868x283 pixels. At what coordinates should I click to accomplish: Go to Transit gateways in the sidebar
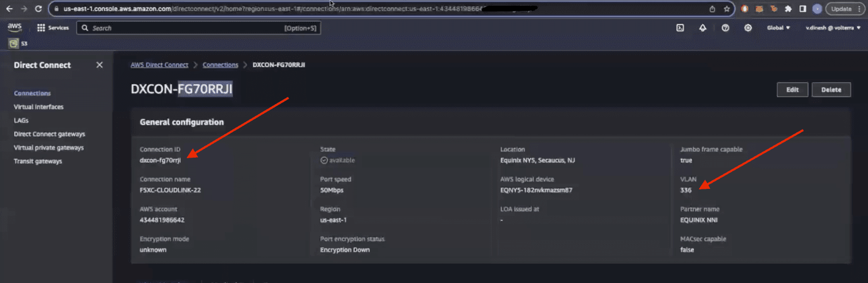click(38, 161)
